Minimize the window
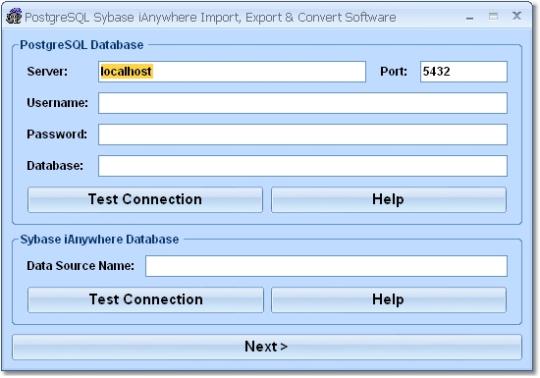540x378 pixels. 469,18
